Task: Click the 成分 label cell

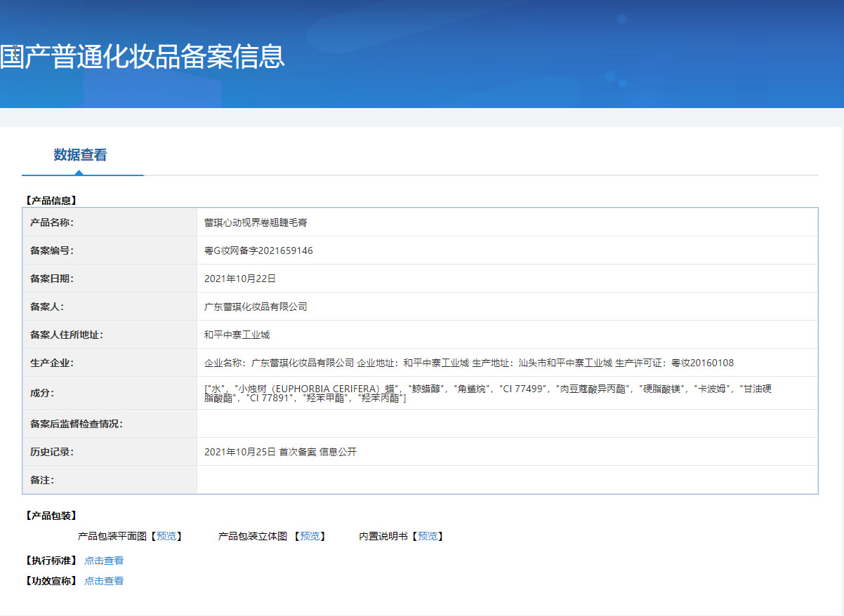Action: 110,393
